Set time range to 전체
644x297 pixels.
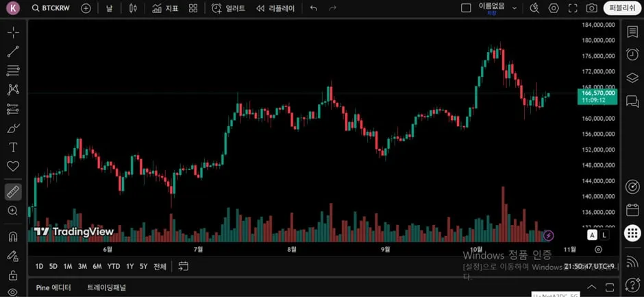pyautogui.click(x=160, y=267)
